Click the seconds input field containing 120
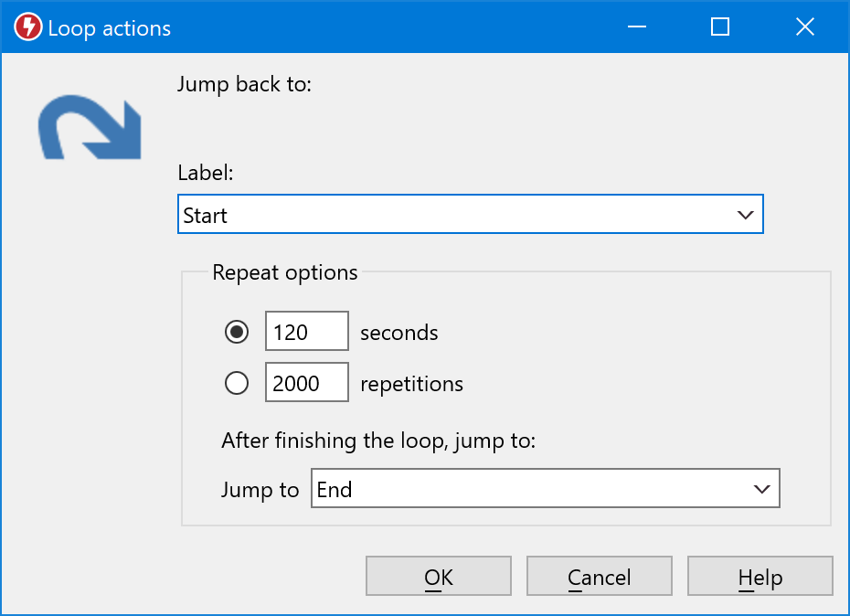Image resolution: width=850 pixels, height=616 pixels. tap(306, 333)
